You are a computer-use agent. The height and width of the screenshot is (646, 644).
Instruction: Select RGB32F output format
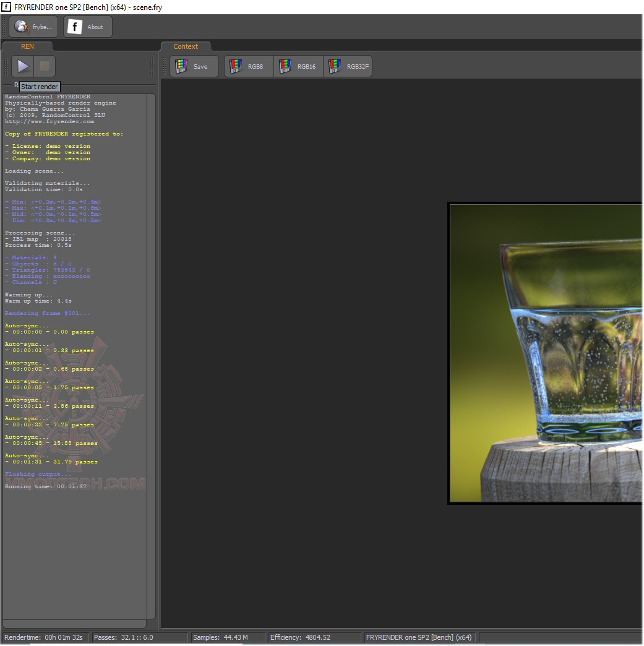coord(348,66)
